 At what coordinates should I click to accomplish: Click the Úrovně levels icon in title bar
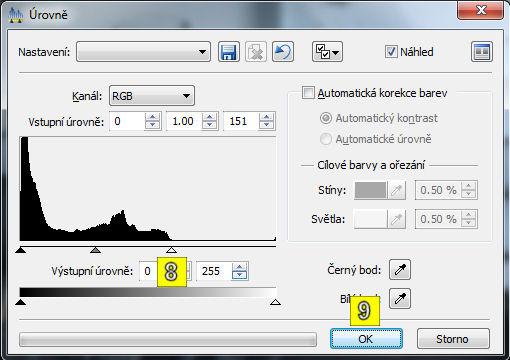point(16,15)
